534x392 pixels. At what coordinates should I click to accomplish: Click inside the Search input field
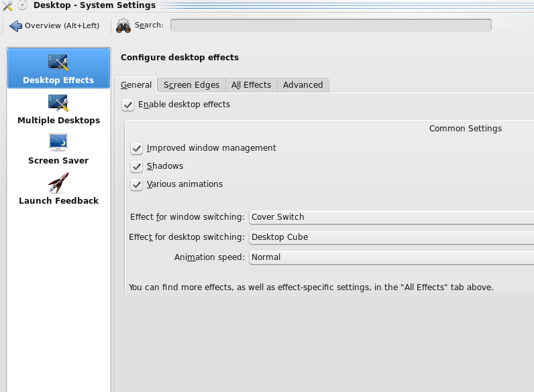pyautogui.click(x=331, y=25)
